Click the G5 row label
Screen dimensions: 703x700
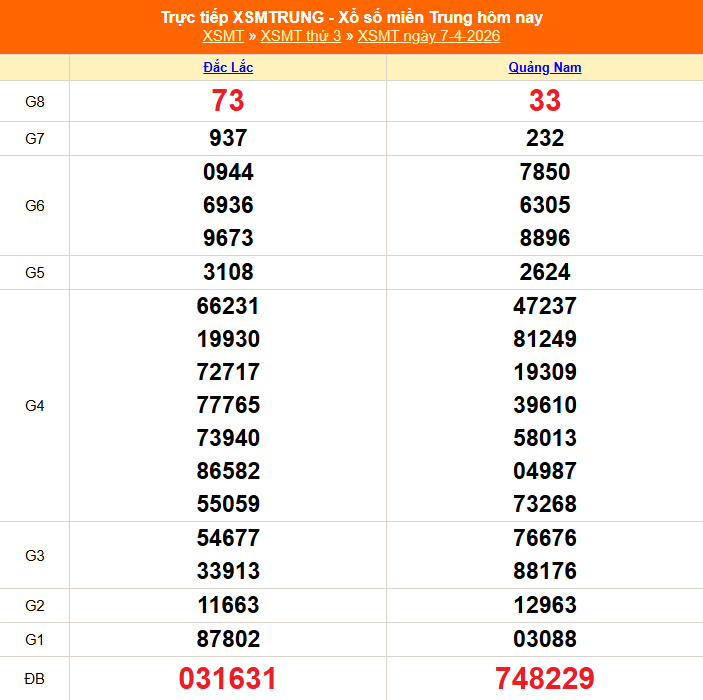click(x=35, y=273)
